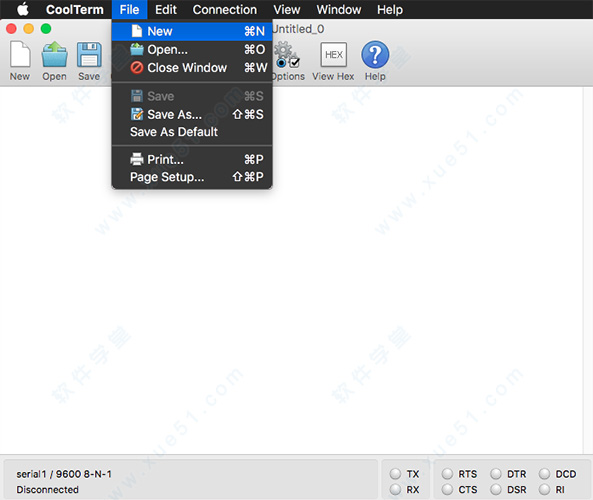This screenshot has height=500, width=593.
Task: Open the View menu
Action: (287, 9)
